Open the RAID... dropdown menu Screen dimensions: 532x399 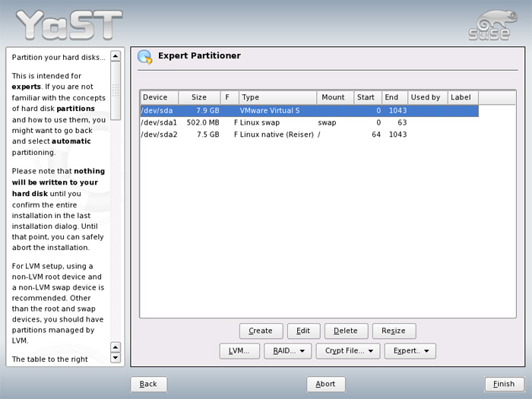click(x=288, y=351)
